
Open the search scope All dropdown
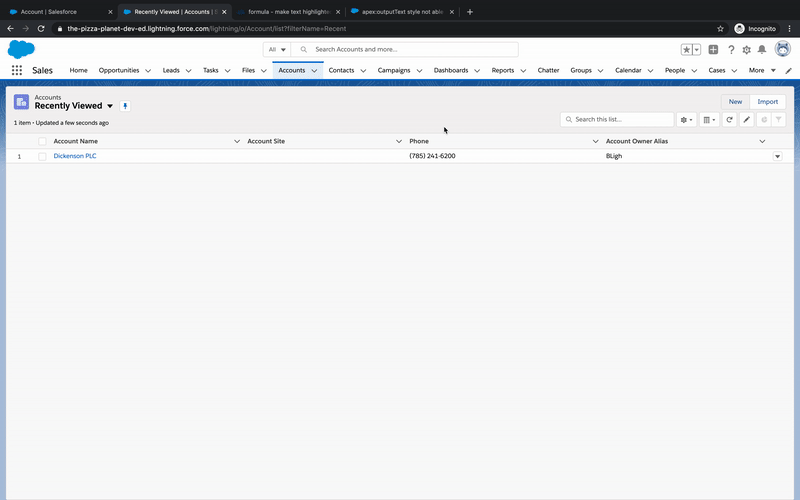coord(277,49)
